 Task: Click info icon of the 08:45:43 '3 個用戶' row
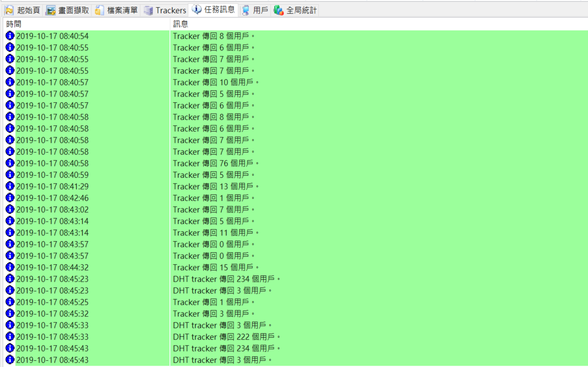[10, 359]
